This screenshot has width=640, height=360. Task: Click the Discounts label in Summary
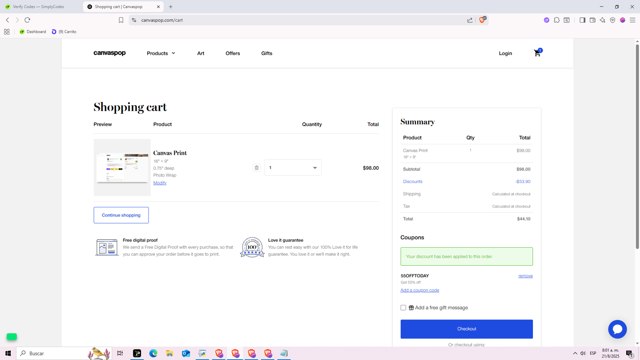[412, 181]
